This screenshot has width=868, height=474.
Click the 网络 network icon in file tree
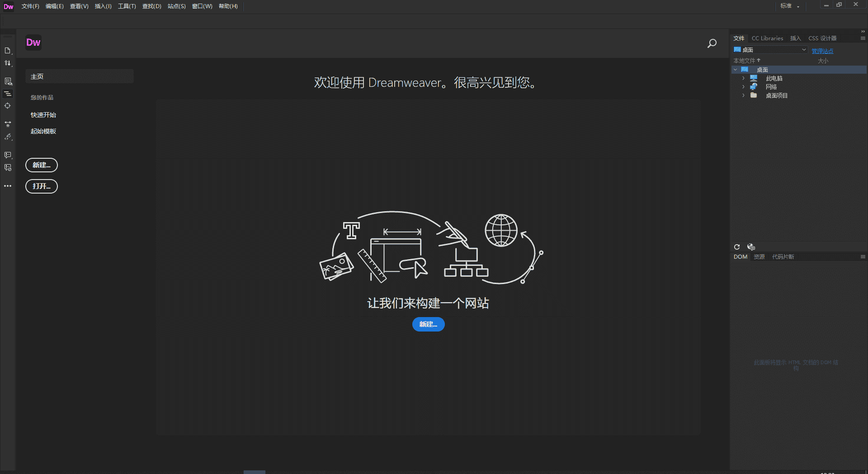[754, 87]
